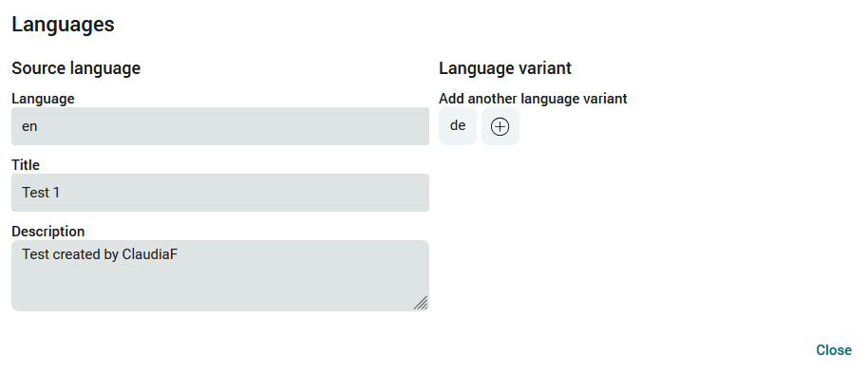Place cursor on the 'en' text

tap(29, 127)
